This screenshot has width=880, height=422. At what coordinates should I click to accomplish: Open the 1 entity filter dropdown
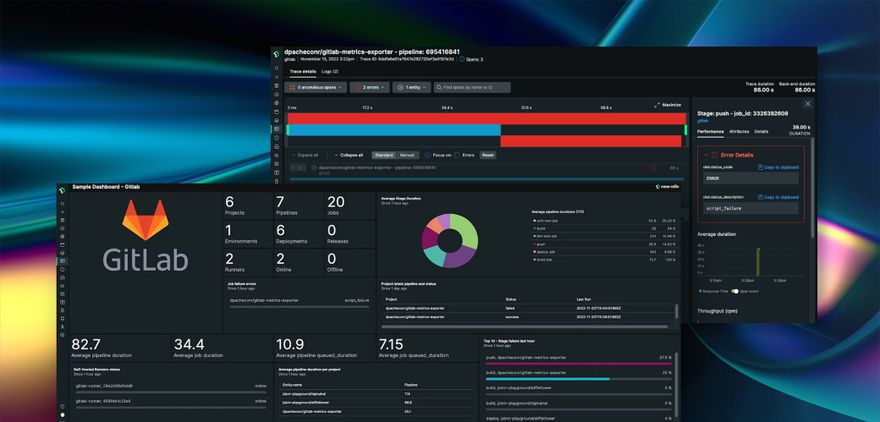(412, 87)
